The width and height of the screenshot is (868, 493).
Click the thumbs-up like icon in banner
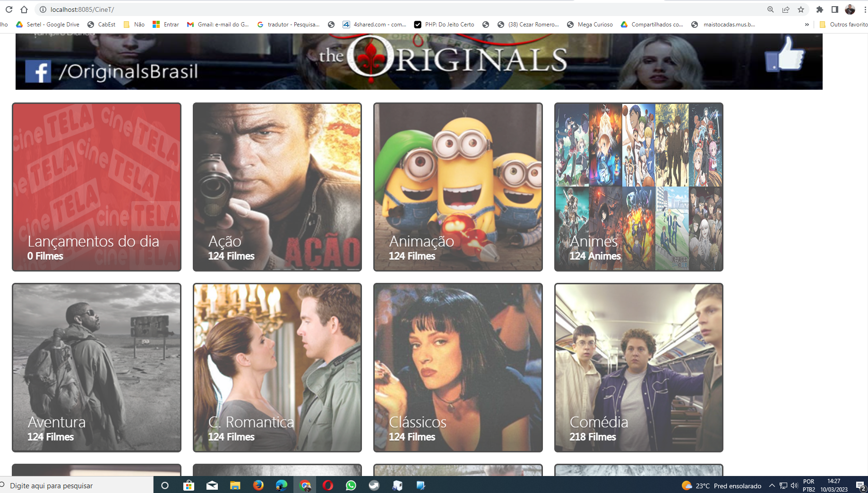[x=784, y=55]
